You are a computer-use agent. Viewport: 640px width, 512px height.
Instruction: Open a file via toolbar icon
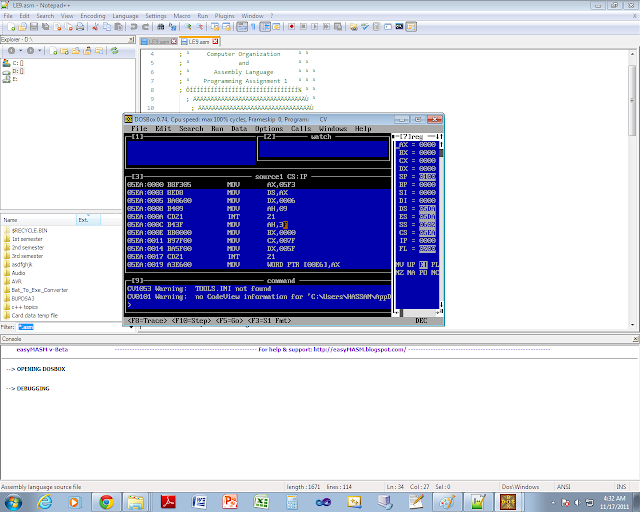click(23, 27)
